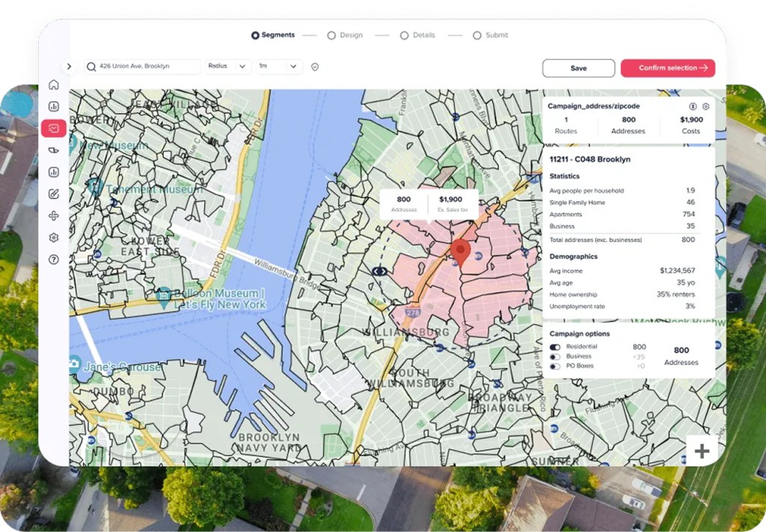766x532 pixels.
Task: Zoom in with the plus button on map
Action: coord(702,450)
